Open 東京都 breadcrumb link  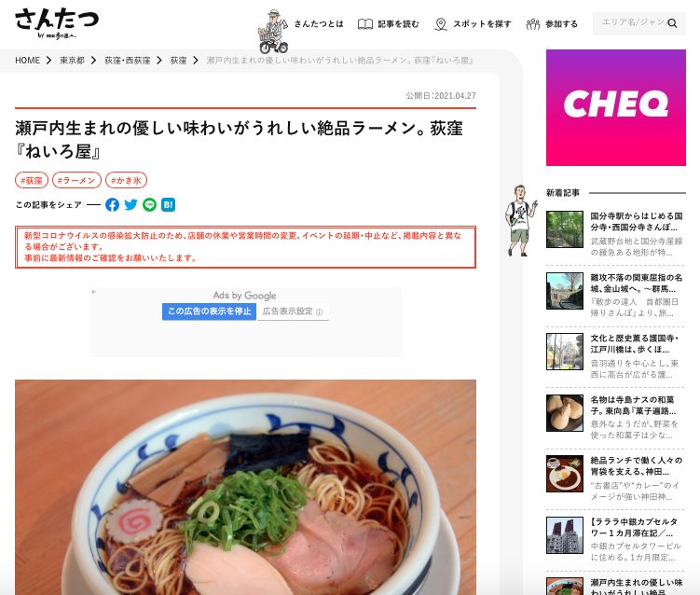(x=73, y=61)
